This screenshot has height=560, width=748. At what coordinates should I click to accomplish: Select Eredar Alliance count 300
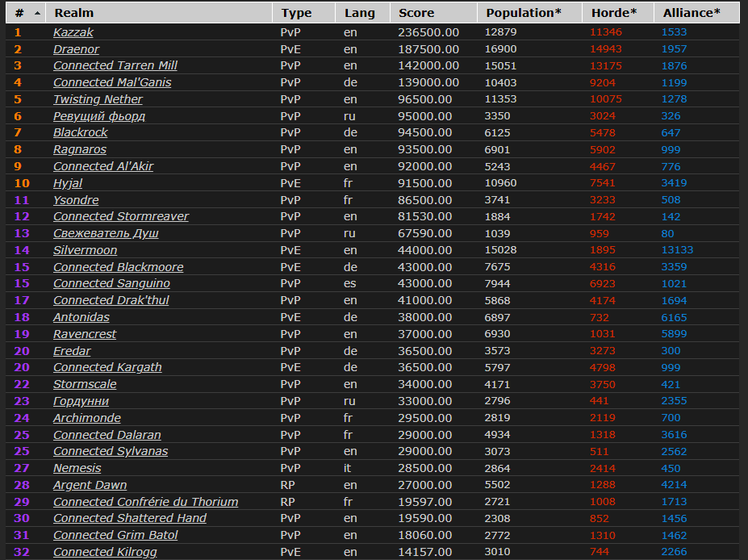point(671,351)
